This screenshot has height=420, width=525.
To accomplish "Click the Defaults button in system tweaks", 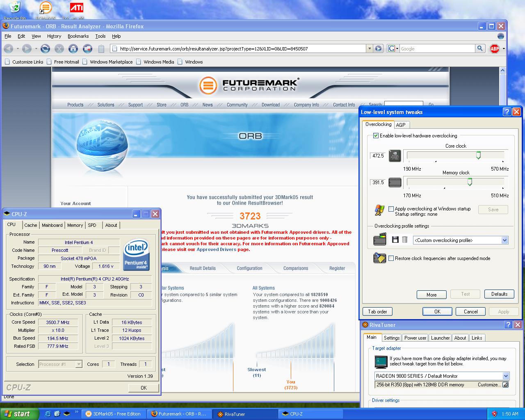I will click(499, 294).
